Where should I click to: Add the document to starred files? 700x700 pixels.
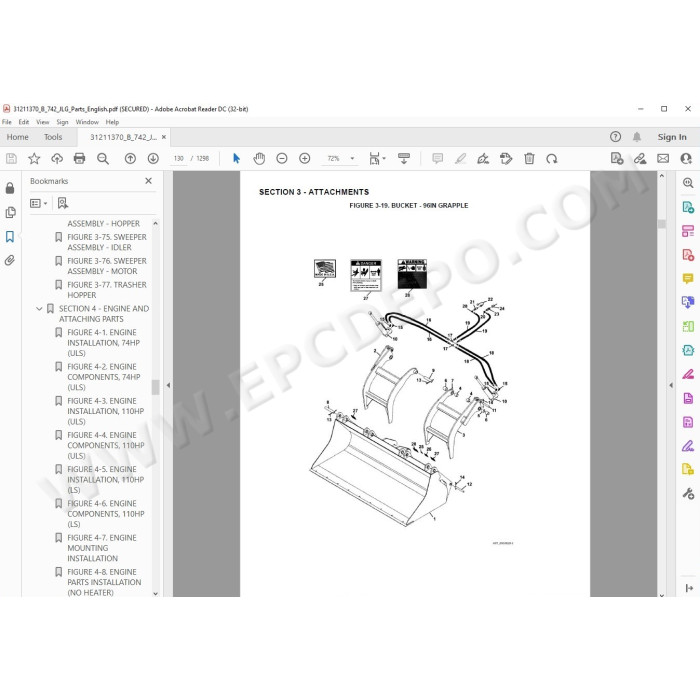(x=34, y=158)
